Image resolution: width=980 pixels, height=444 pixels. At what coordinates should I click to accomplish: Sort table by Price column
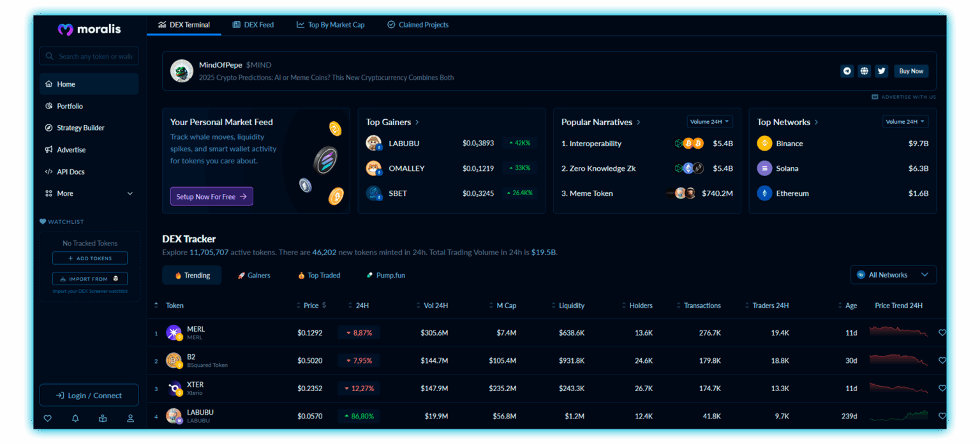(x=311, y=306)
